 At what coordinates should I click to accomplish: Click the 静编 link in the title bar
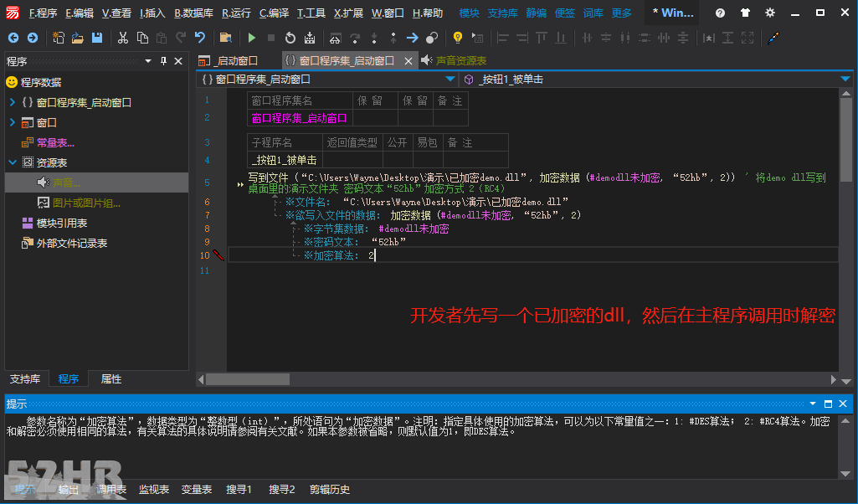(x=537, y=13)
